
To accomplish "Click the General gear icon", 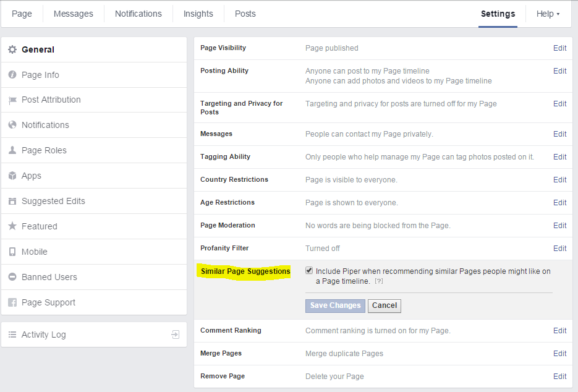I will click(12, 49).
